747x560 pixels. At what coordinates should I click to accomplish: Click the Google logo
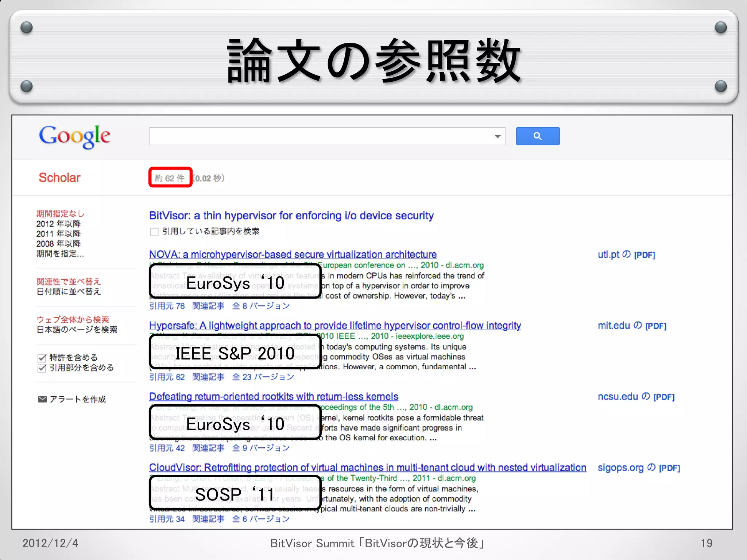(75, 137)
